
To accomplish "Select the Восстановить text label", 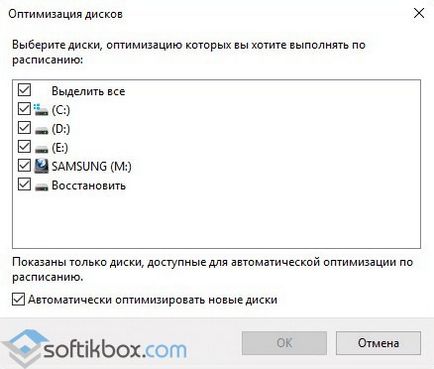I will coord(89,186).
